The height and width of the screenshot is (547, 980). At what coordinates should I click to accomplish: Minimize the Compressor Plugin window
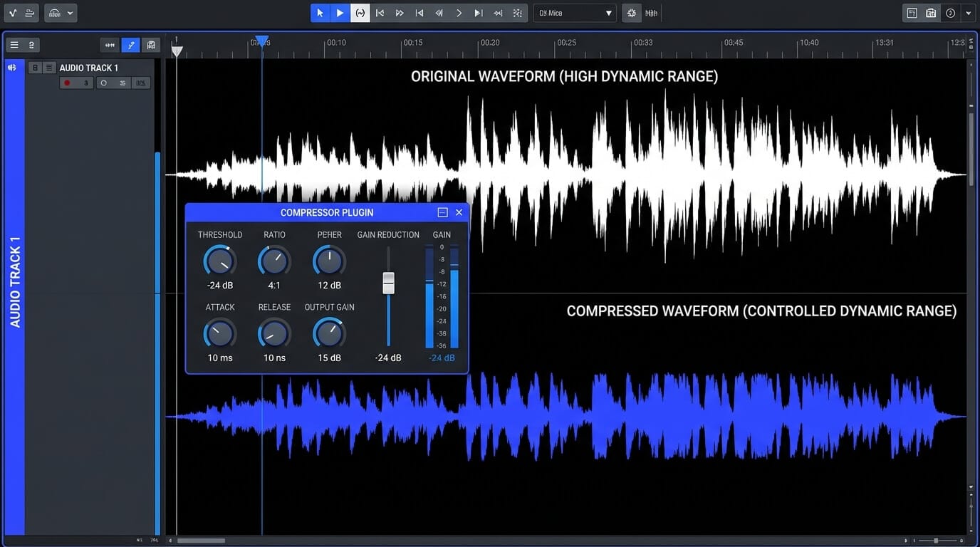[442, 212]
